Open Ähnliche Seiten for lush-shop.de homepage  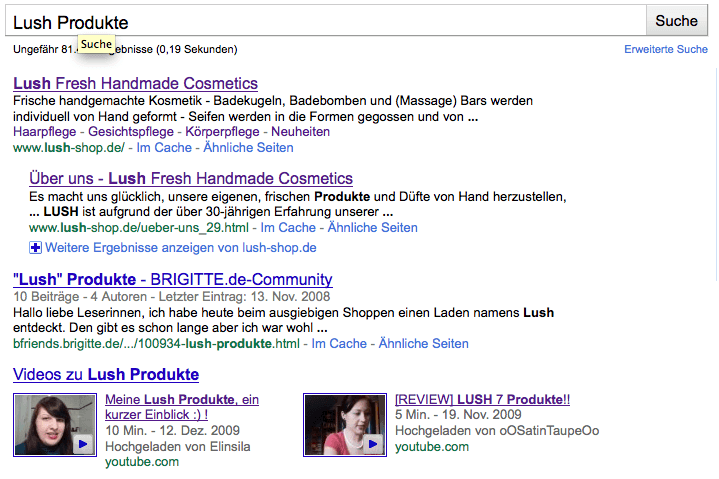pos(248,148)
